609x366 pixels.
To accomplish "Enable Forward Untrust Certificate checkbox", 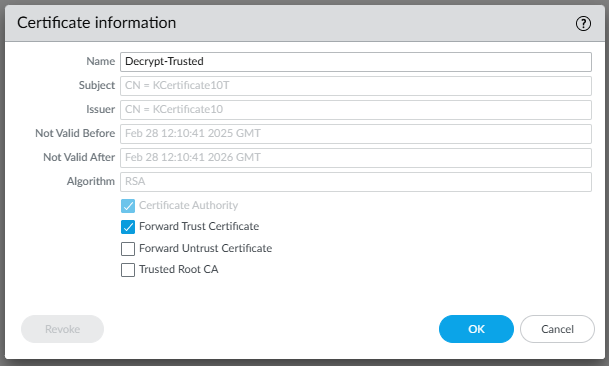I will click(128, 249).
